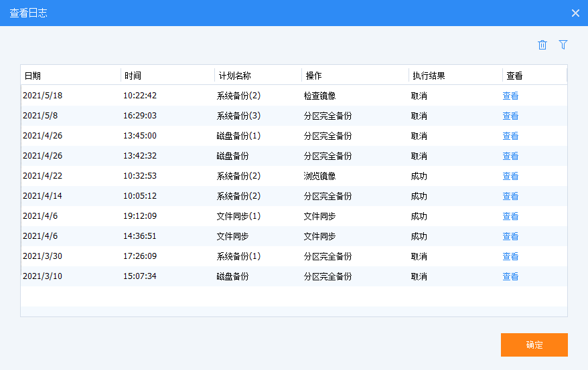Image resolution: width=588 pixels, height=370 pixels.
Task: View the 文件同步(1) log details
Action: click(x=510, y=216)
